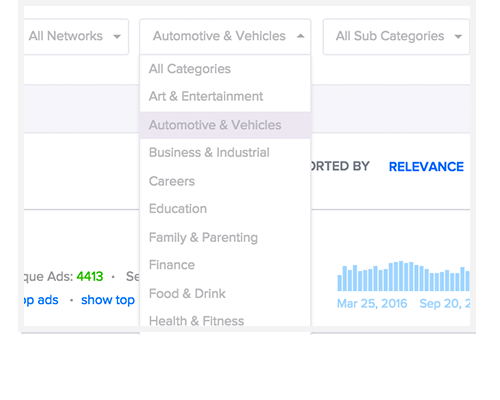Click the top ads link
Image resolution: width=500 pixels, height=400 pixels.
(x=41, y=300)
